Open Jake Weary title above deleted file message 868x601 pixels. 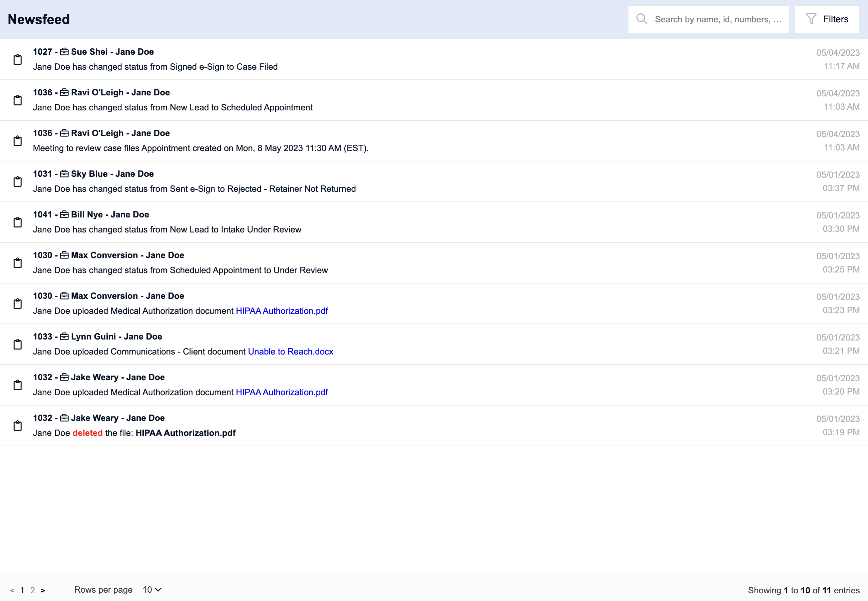pyautogui.click(x=99, y=418)
